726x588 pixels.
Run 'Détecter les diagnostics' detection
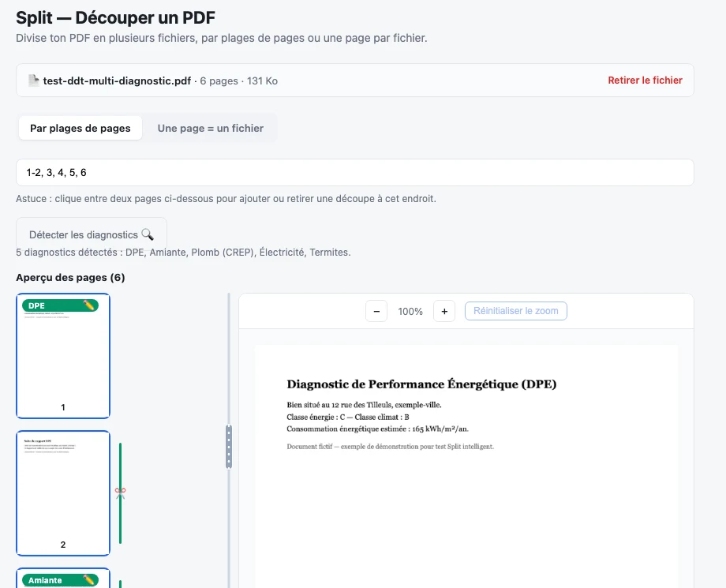92,234
